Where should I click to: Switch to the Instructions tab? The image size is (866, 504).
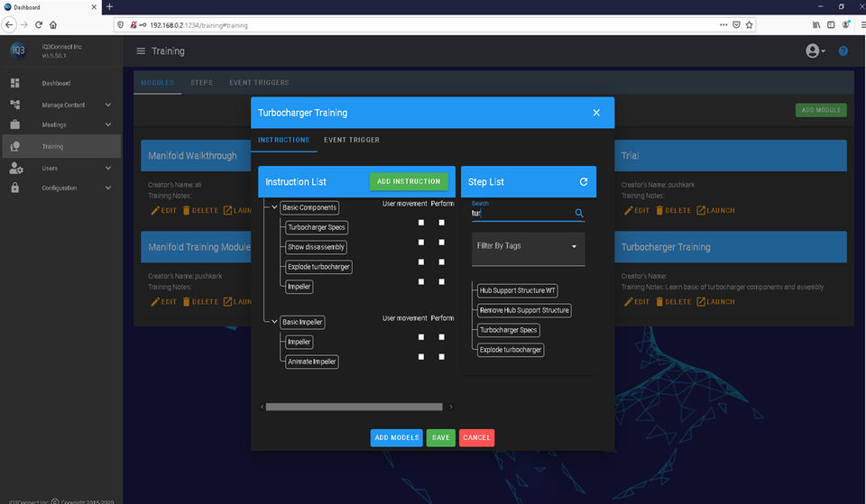(283, 140)
